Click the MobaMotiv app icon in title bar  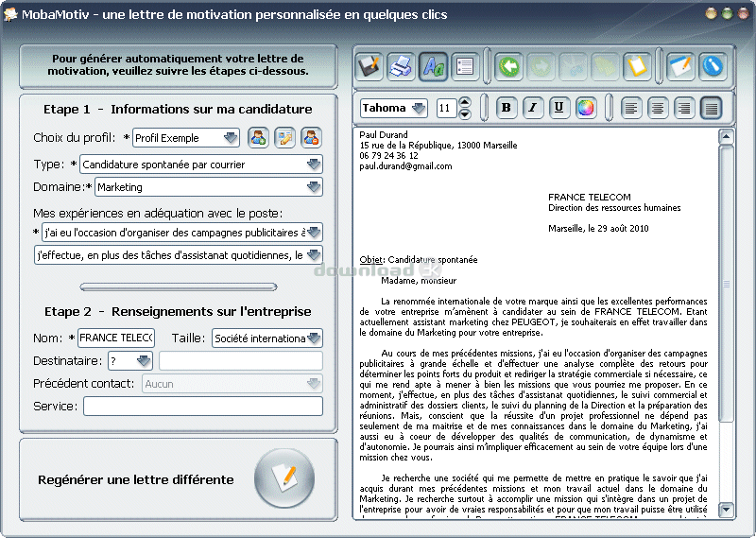(x=9, y=14)
